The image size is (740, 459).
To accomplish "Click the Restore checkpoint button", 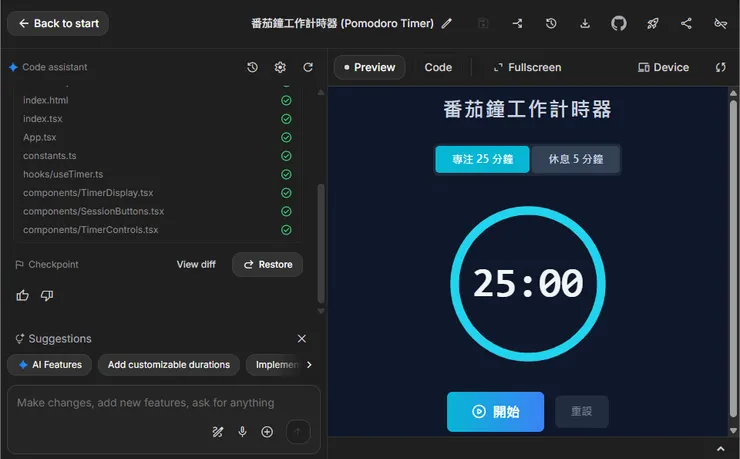I will click(x=267, y=265).
